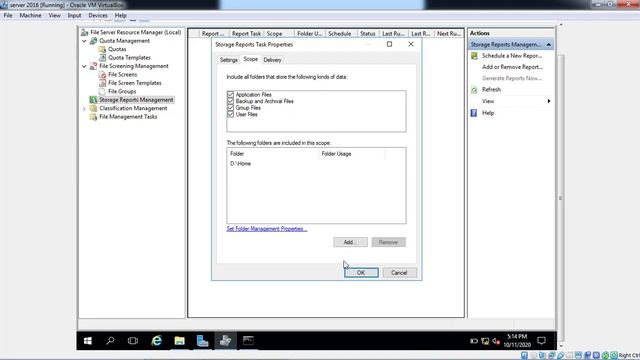The width and height of the screenshot is (640, 360).
Task: Click Add or Remove Report action
Action: click(512, 67)
